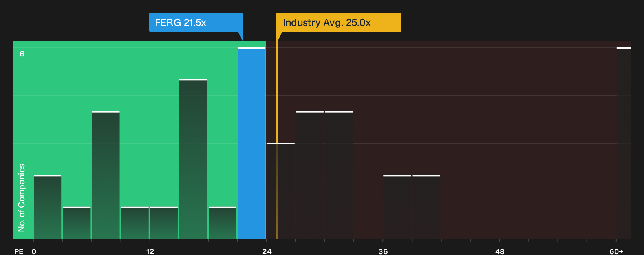Click the No. of Companies axis title
Screen dimensions: 644x255
click(x=22, y=198)
